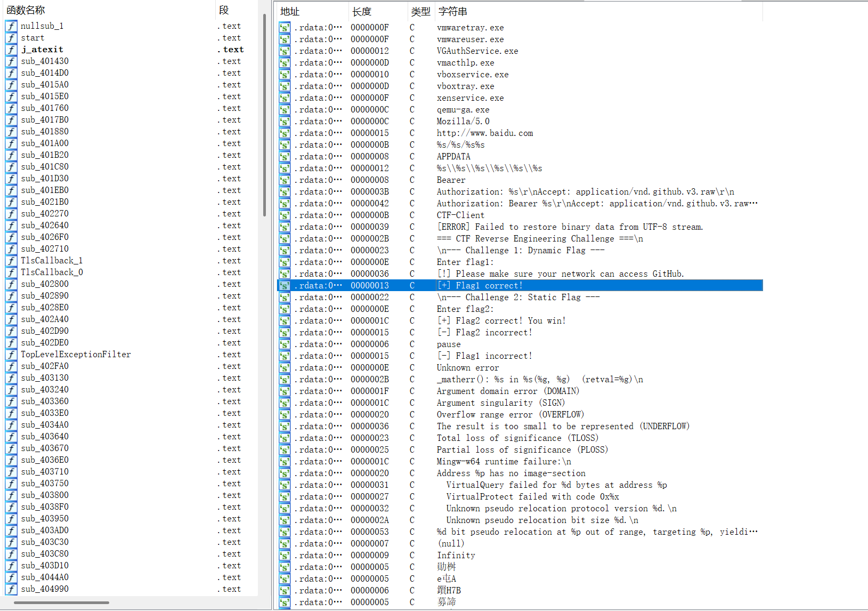Click function icon beside nullsub_1
The width and height of the screenshot is (868, 611).
pyautogui.click(x=11, y=26)
